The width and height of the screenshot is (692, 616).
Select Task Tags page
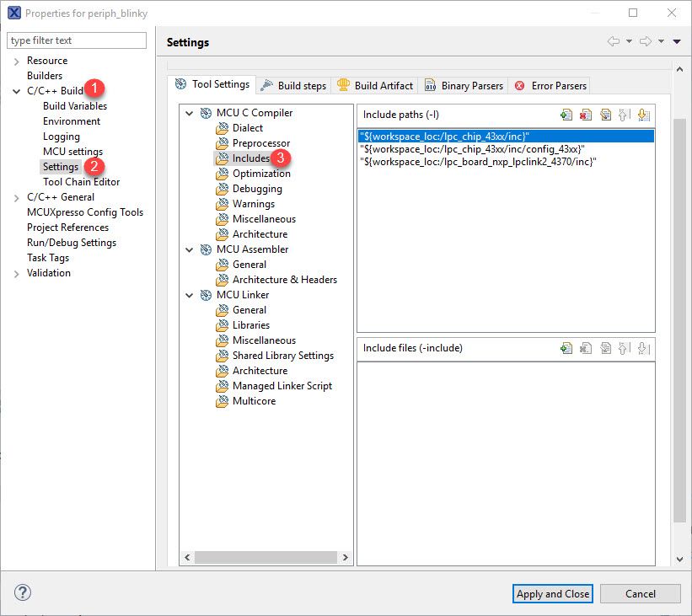click(x=48, y=258)
